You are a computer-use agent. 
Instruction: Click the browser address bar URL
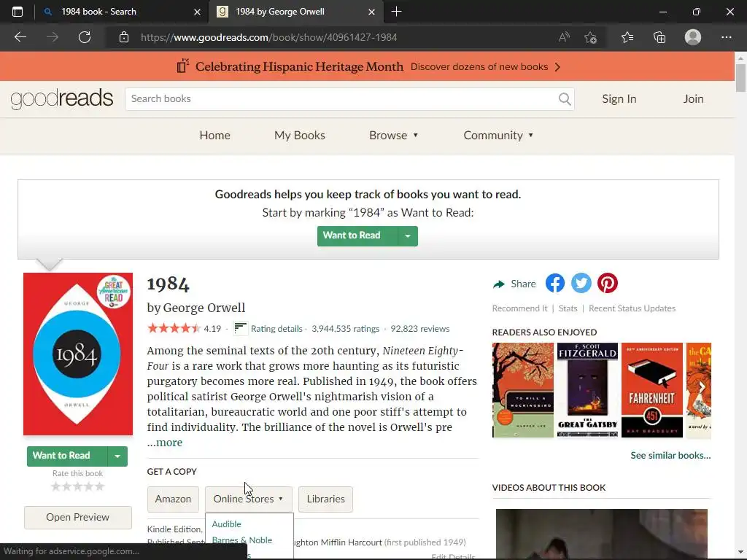click(268, 37)
